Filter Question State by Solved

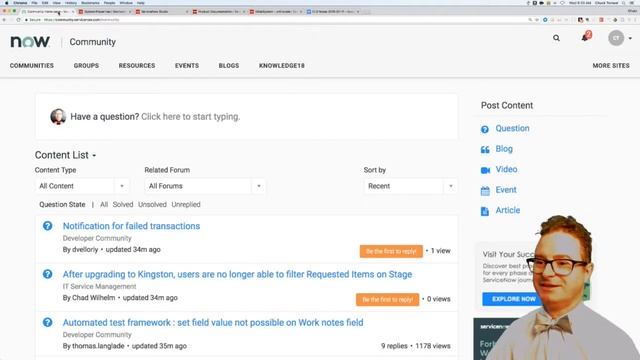123,204
